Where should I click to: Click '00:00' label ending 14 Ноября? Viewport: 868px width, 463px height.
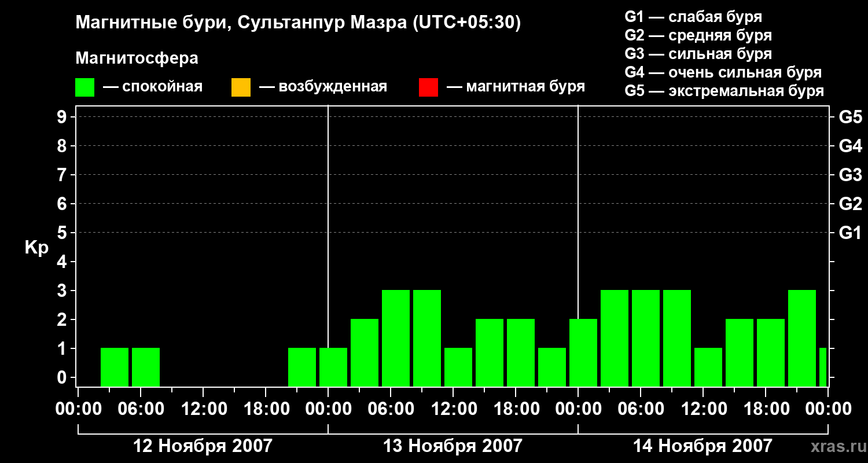[828, 409]
